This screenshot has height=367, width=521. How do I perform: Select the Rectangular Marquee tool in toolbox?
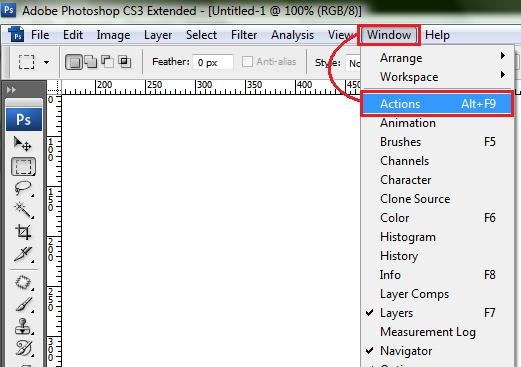click(x=23, y=166)
